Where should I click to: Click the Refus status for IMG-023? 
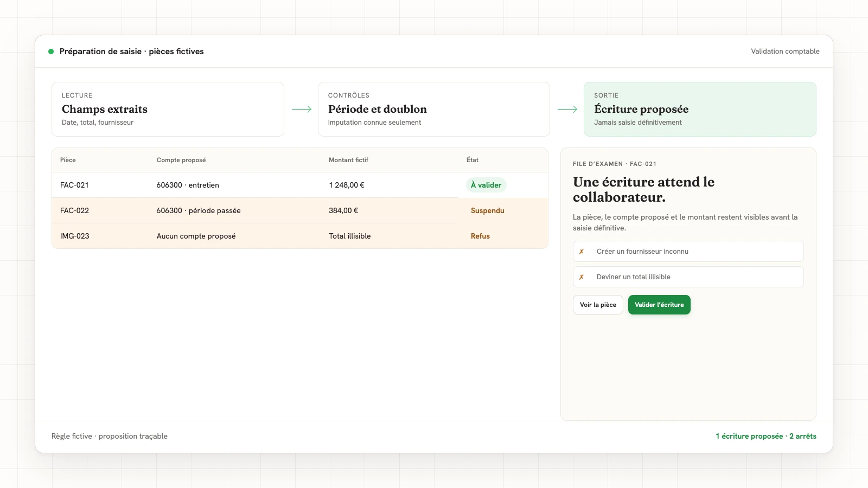(x=480, y=236)
